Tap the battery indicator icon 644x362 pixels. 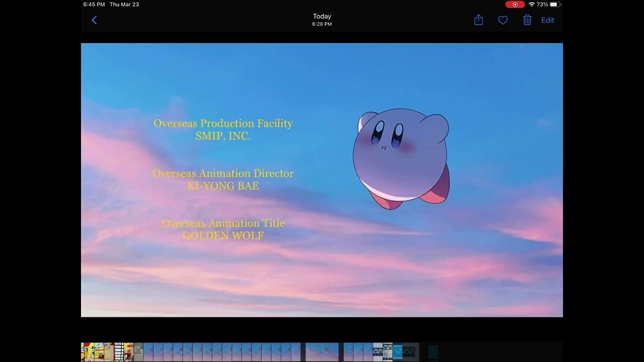point(555,5)
